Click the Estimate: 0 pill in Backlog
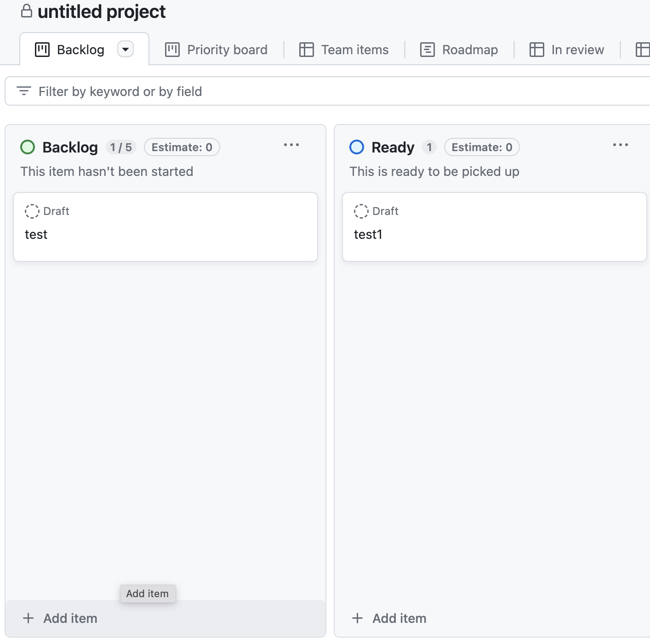Image resolution: width=650 pixels, height=644 pixels. pos(182,147)
